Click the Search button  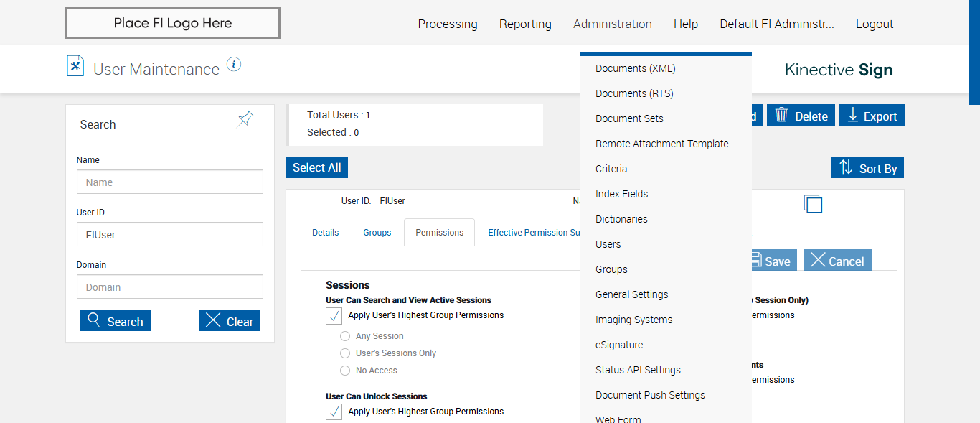click(x=115, y=321)
